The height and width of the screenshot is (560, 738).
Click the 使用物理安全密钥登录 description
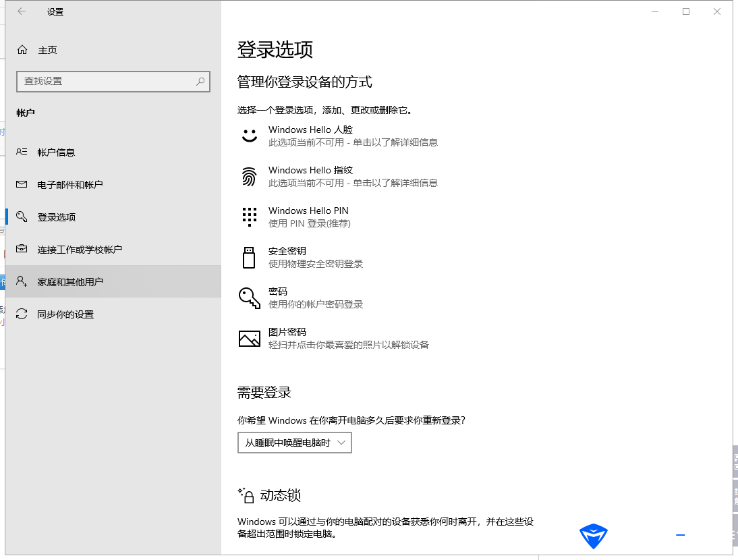pyautogui.click(x=316, y=264)
